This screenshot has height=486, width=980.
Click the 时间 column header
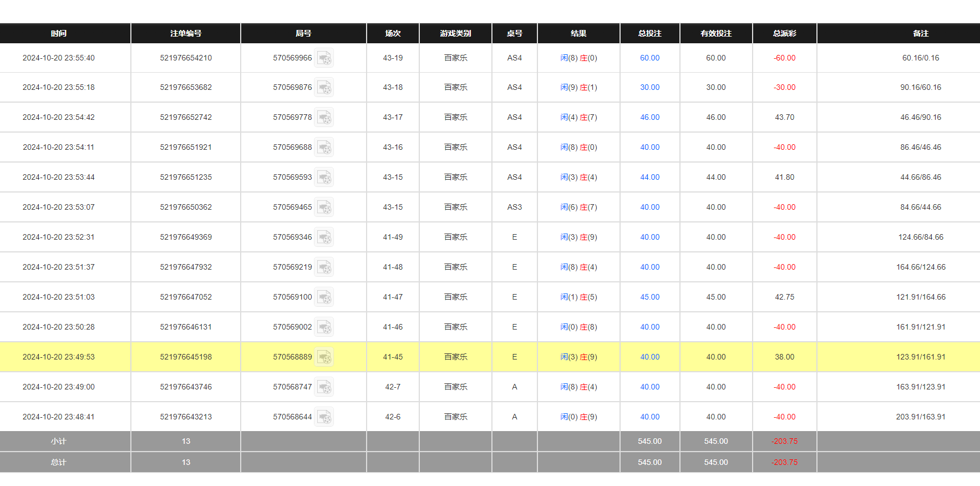point(59,33)
